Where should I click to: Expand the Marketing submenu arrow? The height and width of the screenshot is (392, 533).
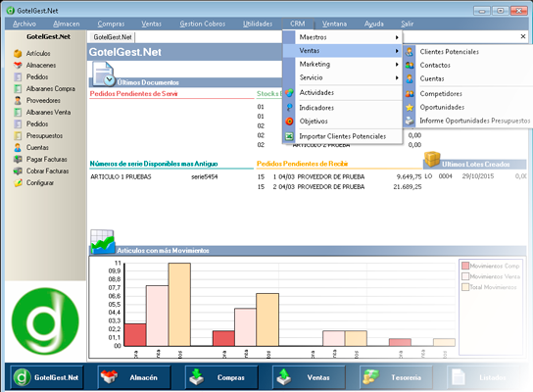click(x=397, y=65)
